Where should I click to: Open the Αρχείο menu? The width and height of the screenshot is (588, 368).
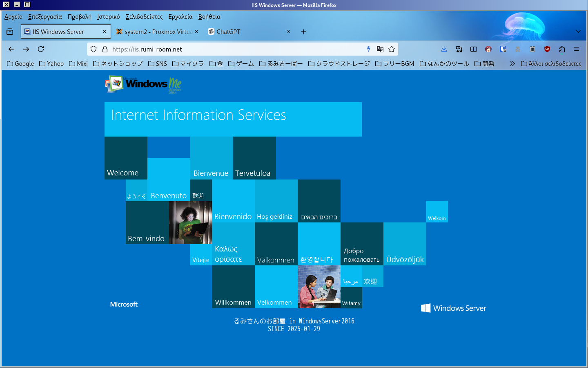13,17
